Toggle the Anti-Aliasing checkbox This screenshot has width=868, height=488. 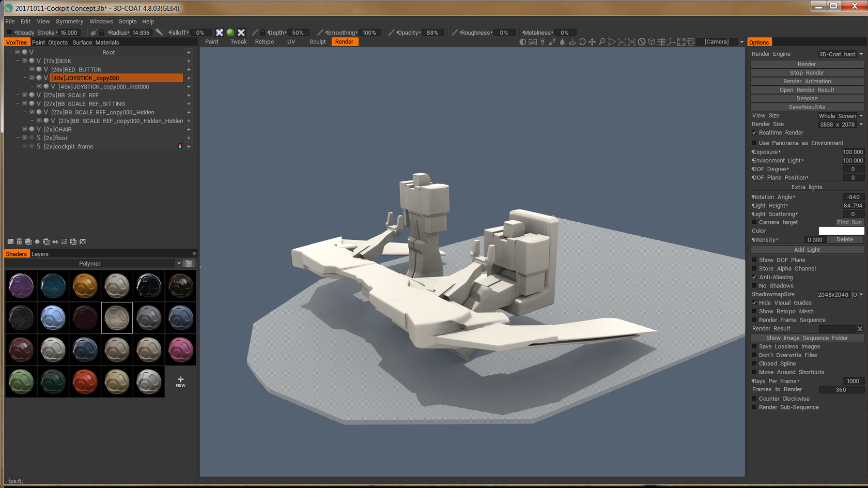pos(754,277)
